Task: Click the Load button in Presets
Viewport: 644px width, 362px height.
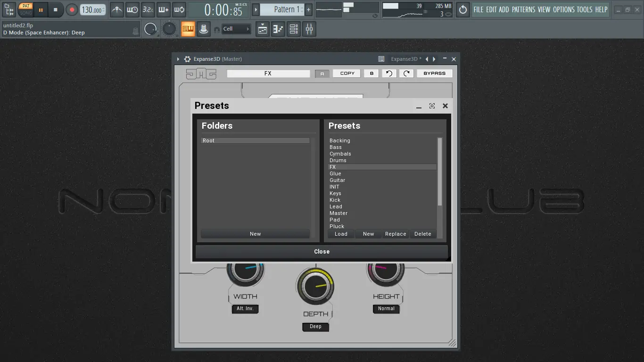Action: pyautogui.click(x=341, y=234)
